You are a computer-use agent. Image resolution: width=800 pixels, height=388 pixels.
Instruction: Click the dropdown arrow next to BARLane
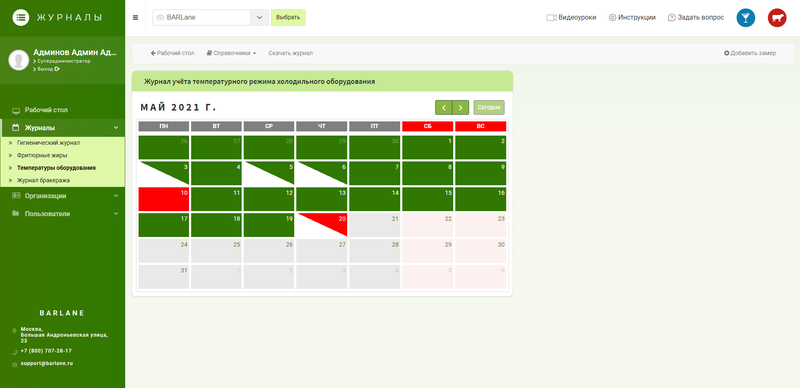point(259,17)
